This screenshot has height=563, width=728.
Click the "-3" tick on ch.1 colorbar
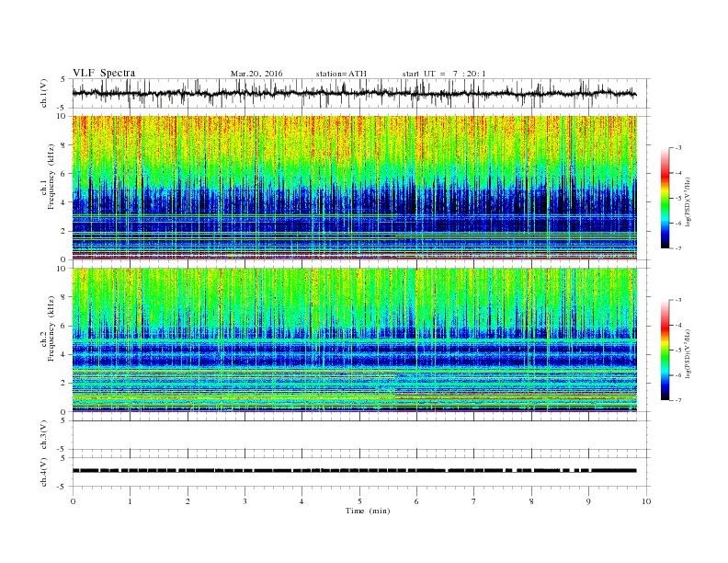(x=677, y=148)
